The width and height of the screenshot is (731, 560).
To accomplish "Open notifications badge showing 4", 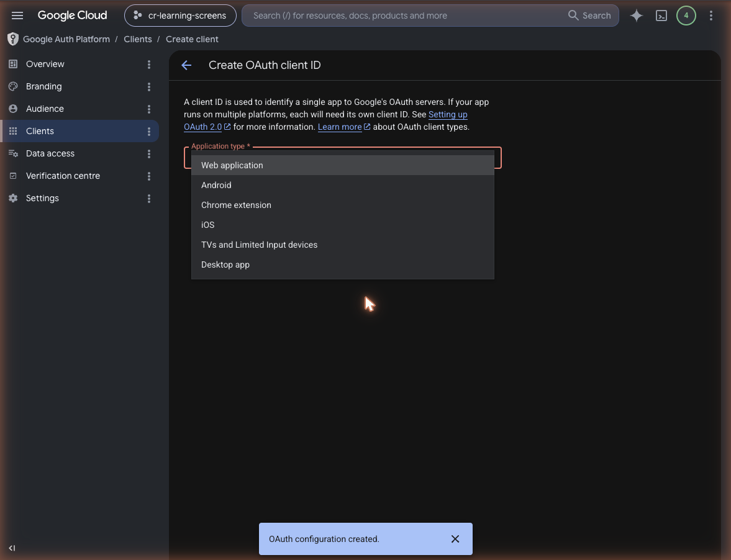I will pyautogui.click(x=686, y=16).
